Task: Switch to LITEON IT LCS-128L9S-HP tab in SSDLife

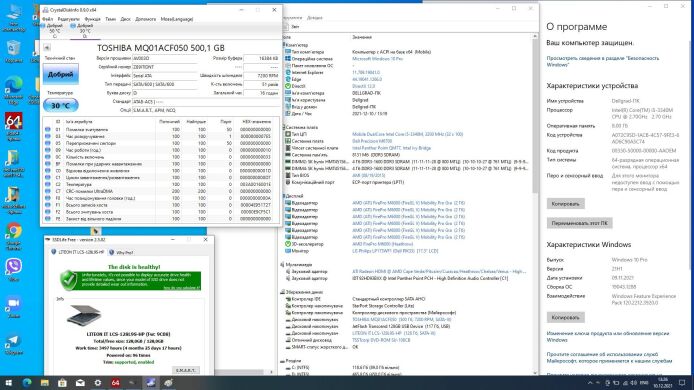Action: coord(78,252)
